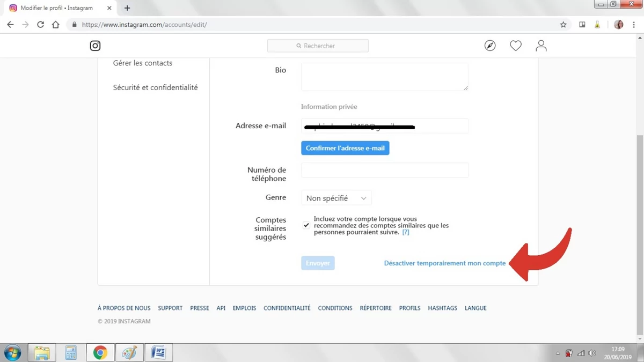Open the SUPPORT footer link
644x362 pixels.
(x=170, y=308)
